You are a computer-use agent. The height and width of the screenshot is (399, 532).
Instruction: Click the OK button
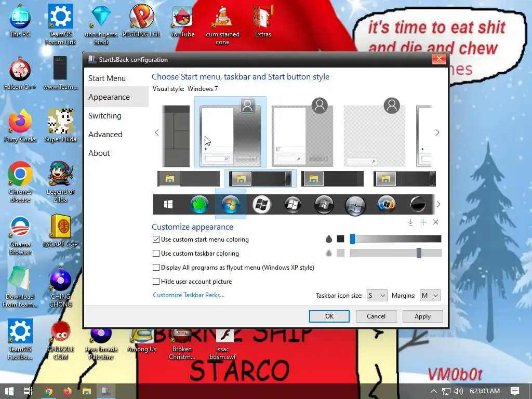(329, 316)
